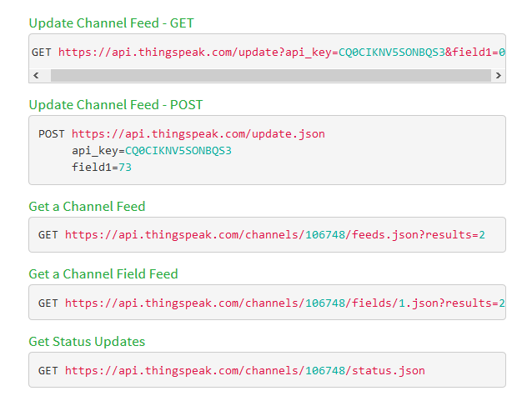This screenshot has width=532, height=416.
Task: Click the API key CQ0CIKNV5SONBQS3 in the GET URL
Action: (392, 53)
